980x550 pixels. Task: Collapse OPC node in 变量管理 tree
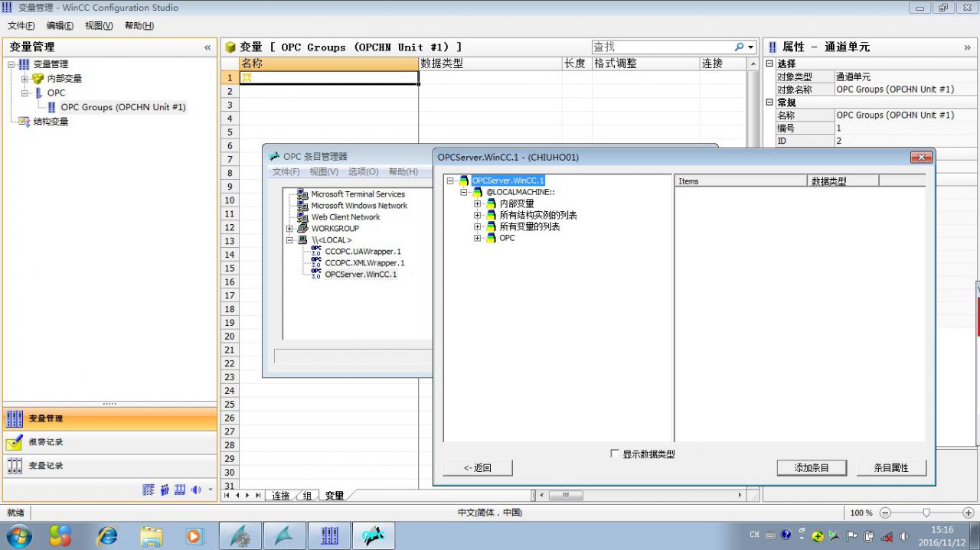coord(24,93)
